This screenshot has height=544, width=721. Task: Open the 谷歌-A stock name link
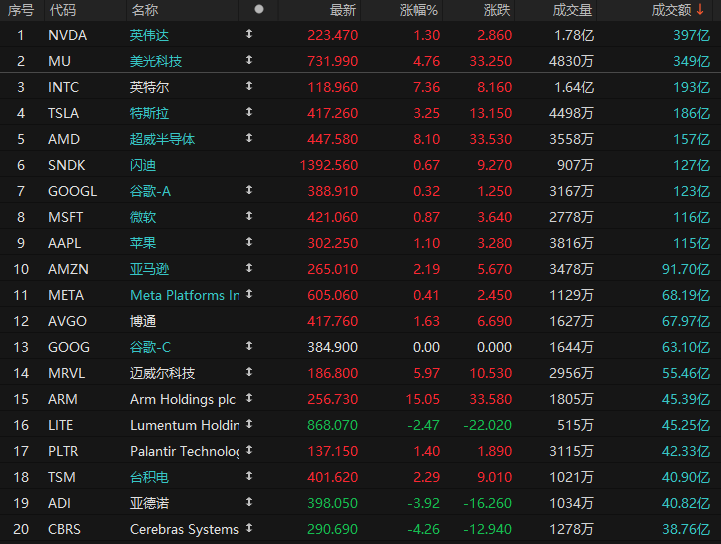coord(150,191)
